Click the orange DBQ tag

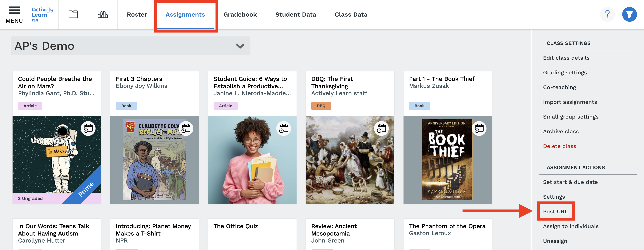[321, 105]
